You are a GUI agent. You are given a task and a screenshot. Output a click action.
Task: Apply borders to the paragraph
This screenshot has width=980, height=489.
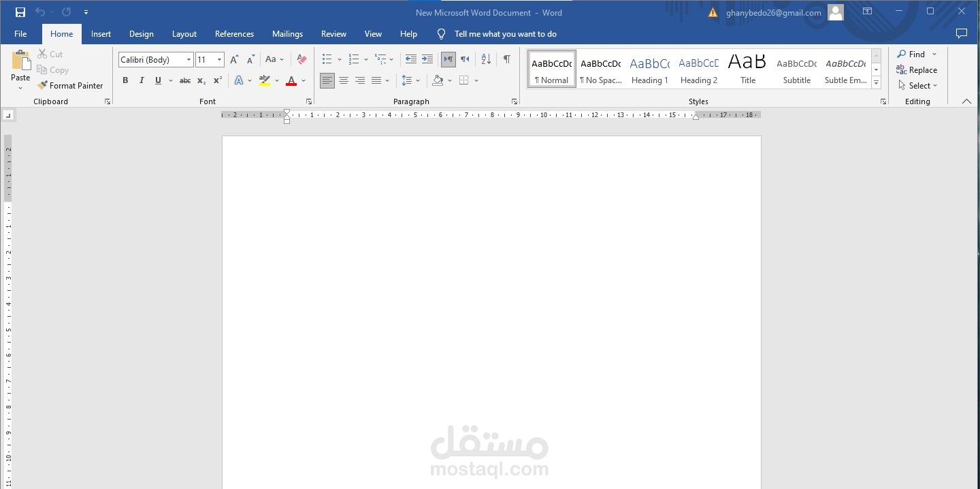[463, 80]
